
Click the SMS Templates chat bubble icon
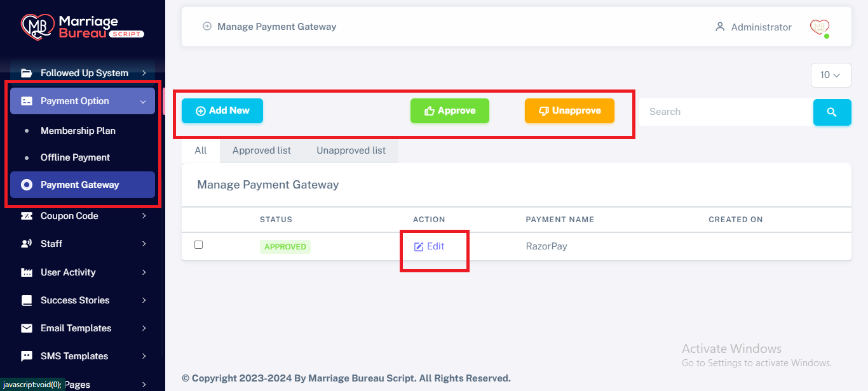tap(27, 356)
